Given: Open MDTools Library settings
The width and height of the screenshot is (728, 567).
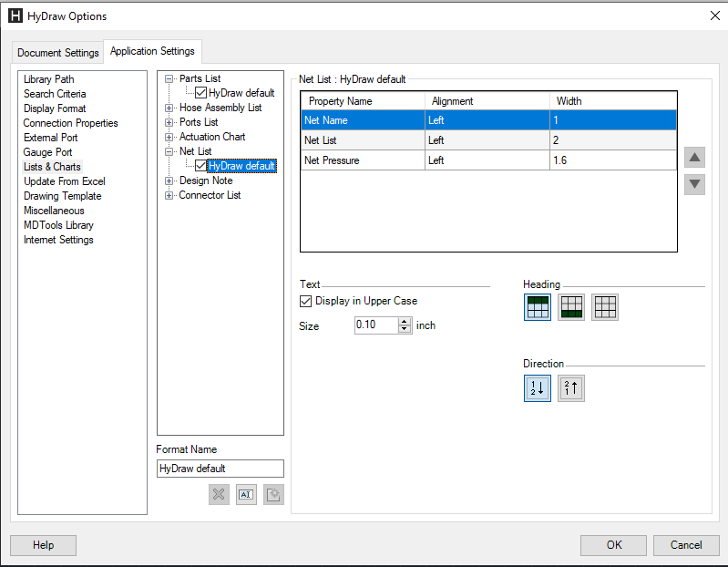Looking at the screenshot, I should click(58, 225).
